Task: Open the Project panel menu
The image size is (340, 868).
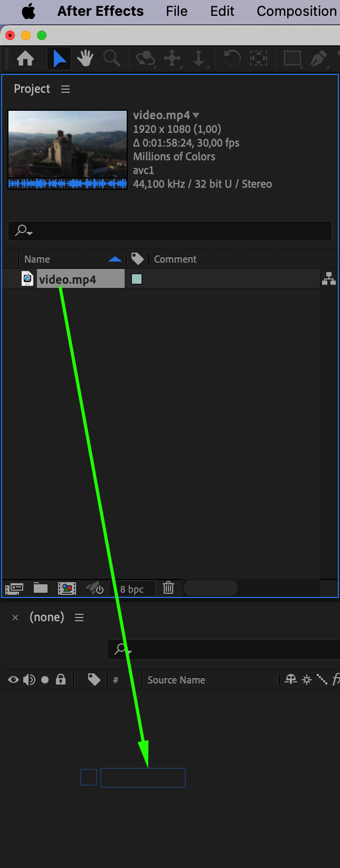Action: point(65,89)
